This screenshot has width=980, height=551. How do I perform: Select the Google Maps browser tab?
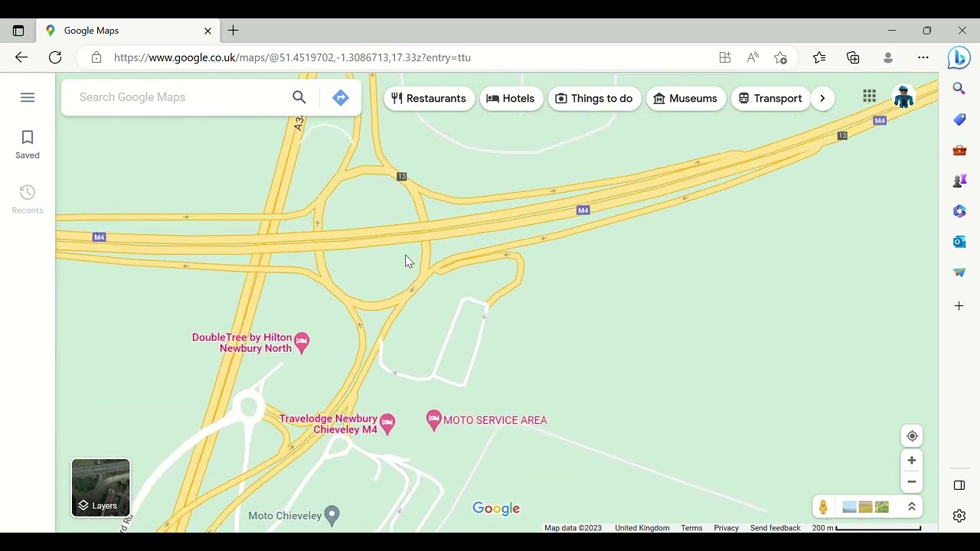(x=128, y=31)
